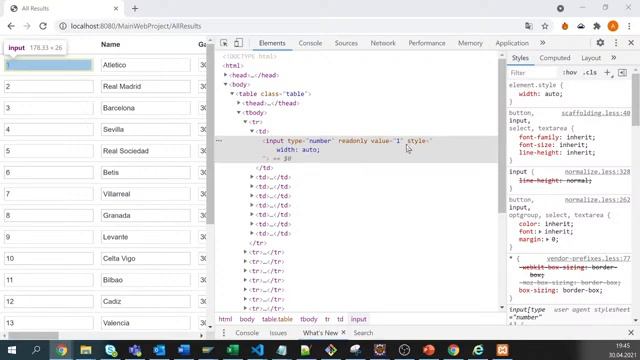Open Excel from the taskbar

coord(233,350)
